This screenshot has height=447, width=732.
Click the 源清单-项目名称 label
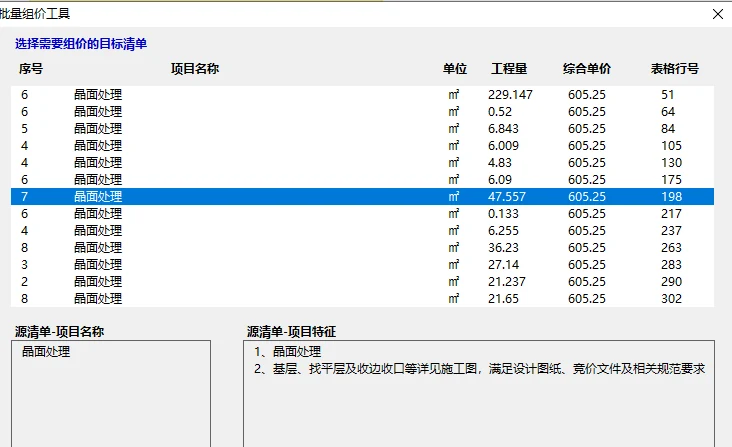pyautogui.click(x=59, y=332)
